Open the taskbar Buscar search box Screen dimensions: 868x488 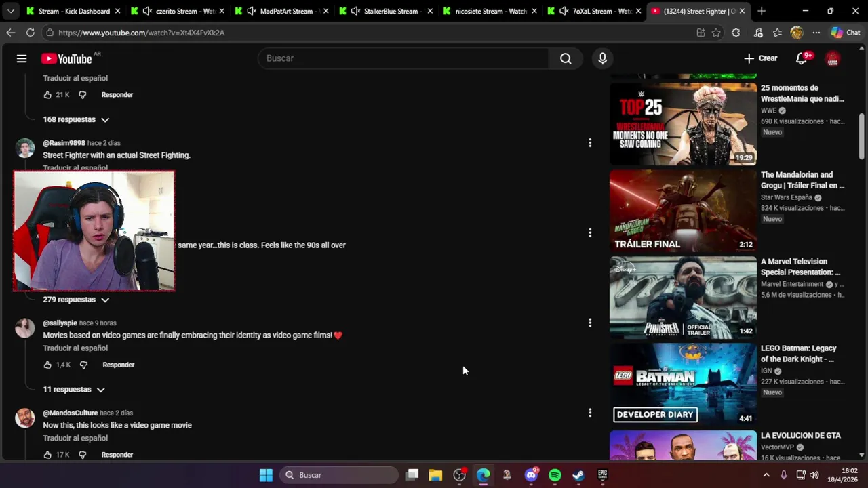coord(338,475)
